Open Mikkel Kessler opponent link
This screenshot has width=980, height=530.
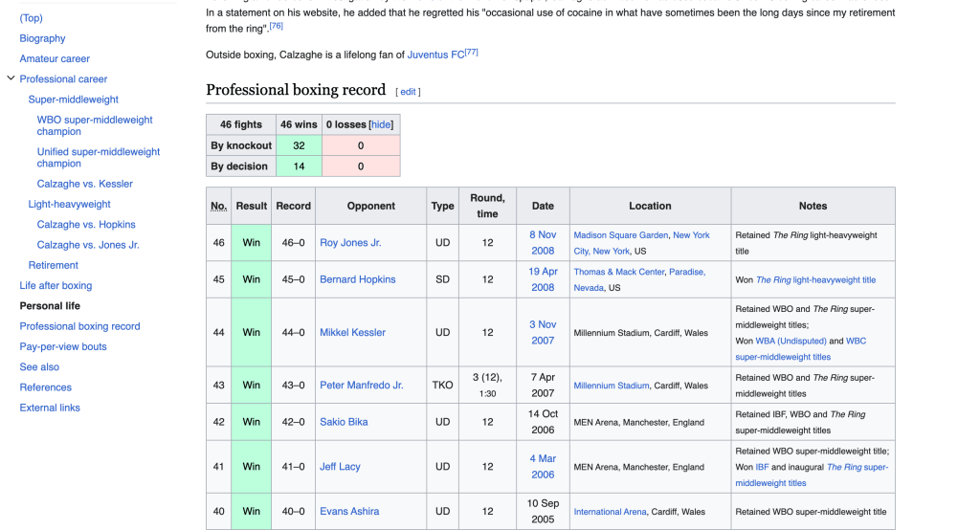352,333
